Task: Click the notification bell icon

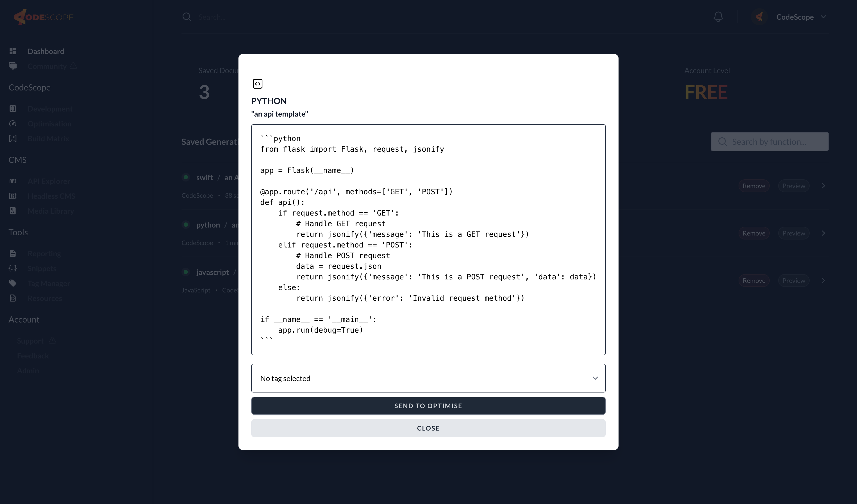Action: (x=718, y=17)
